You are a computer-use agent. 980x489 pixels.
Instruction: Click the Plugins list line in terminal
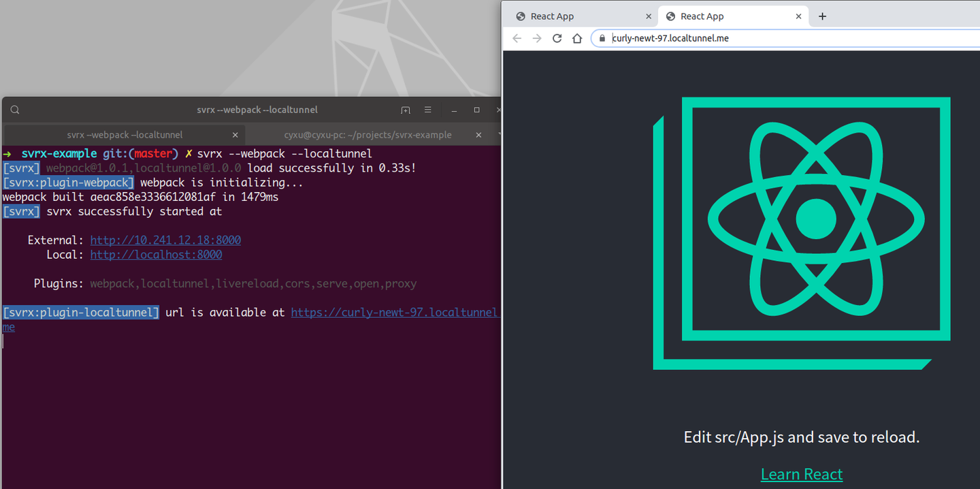tap(225, 283)
